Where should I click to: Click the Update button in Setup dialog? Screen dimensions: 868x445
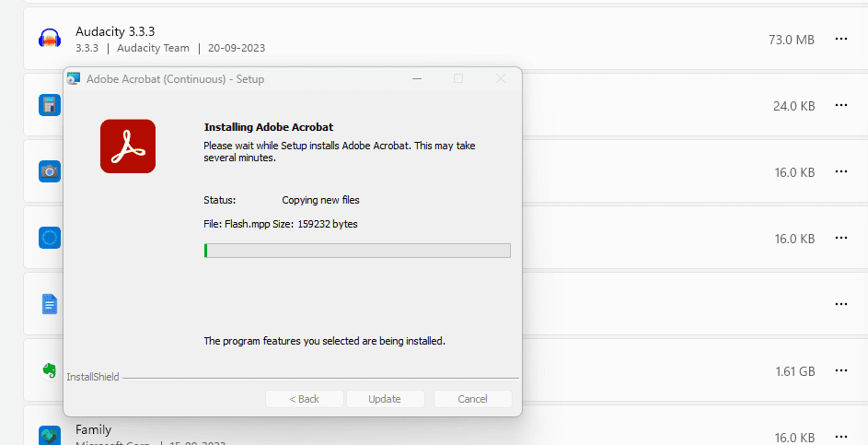[385, 399]
